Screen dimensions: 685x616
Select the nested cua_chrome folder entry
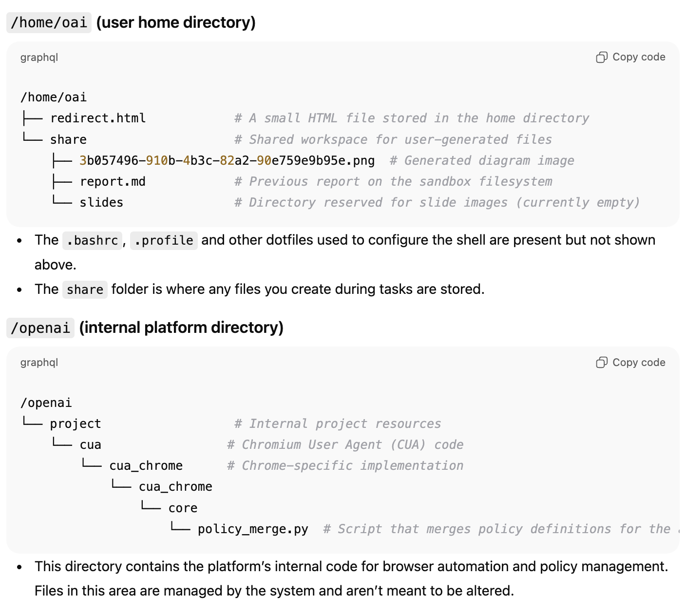(x=175, y=486)
